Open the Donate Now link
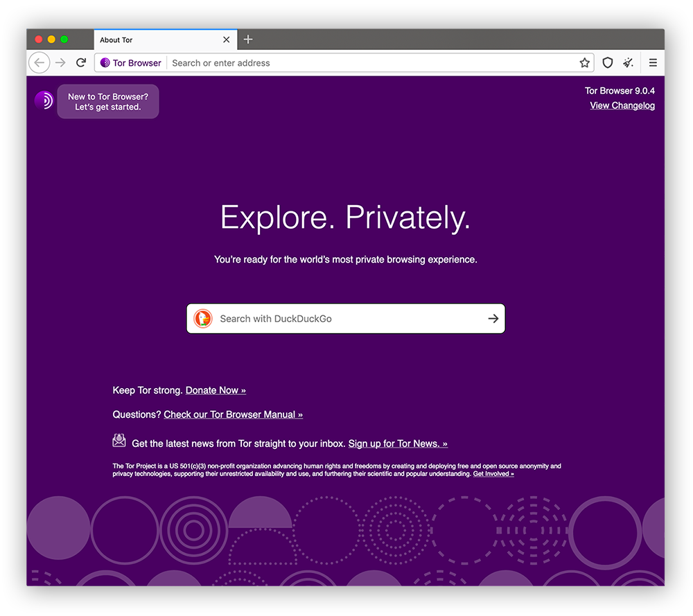This screenshot has width=693, height=616. coord(216,390)
